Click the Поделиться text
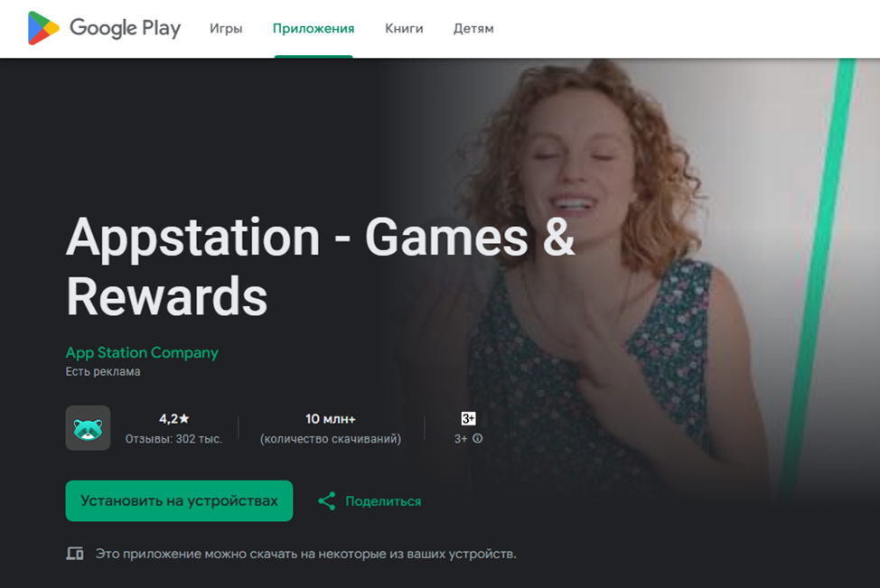The height and width of the screenshot is (588, 880). pos(383,501)
